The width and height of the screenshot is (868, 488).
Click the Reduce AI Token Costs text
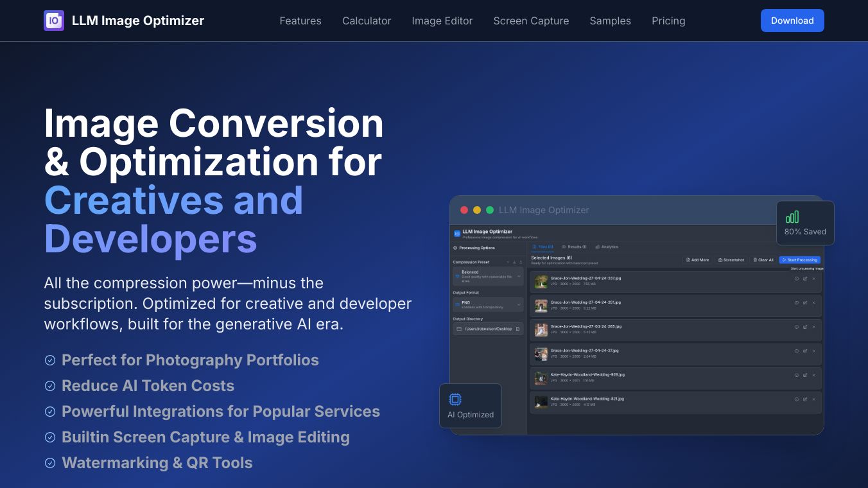148,386
